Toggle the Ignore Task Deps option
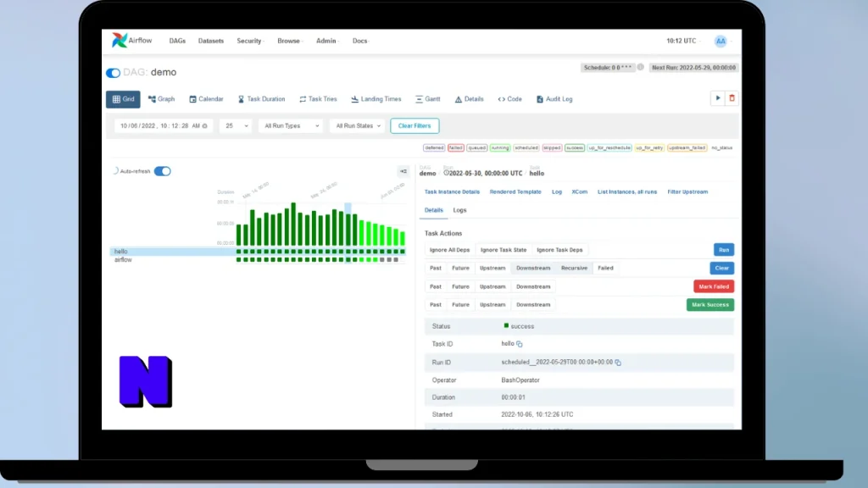This screenshot has height=488, width=868. point(559,250)
